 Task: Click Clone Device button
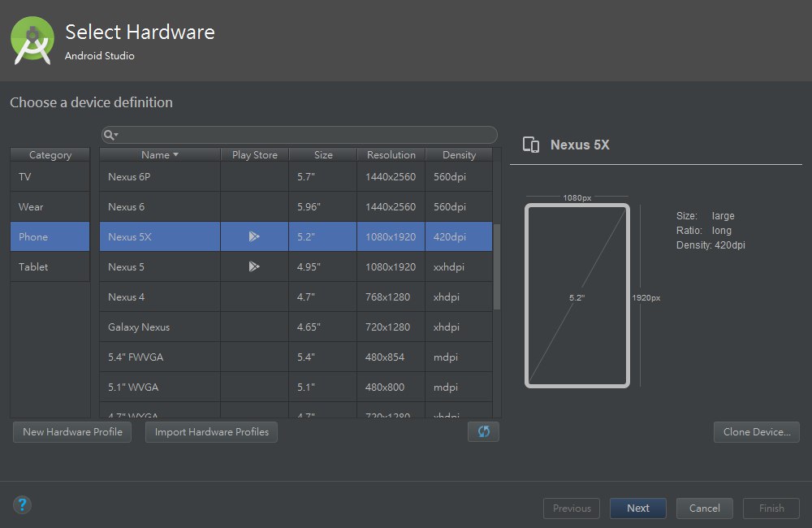[x=756, y=432]
